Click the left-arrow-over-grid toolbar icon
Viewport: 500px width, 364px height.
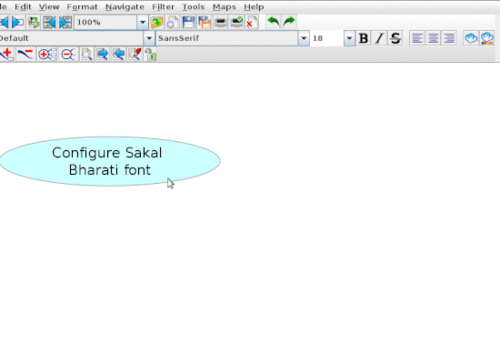pos(49,22)
